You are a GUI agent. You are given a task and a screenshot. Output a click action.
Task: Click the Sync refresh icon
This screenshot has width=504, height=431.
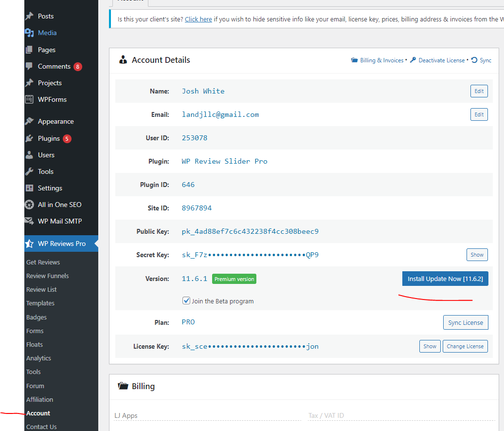click(474, 60)
